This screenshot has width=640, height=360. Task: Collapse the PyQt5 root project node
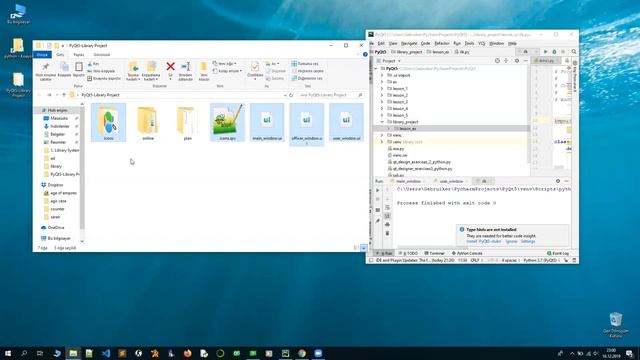[376, 69]
